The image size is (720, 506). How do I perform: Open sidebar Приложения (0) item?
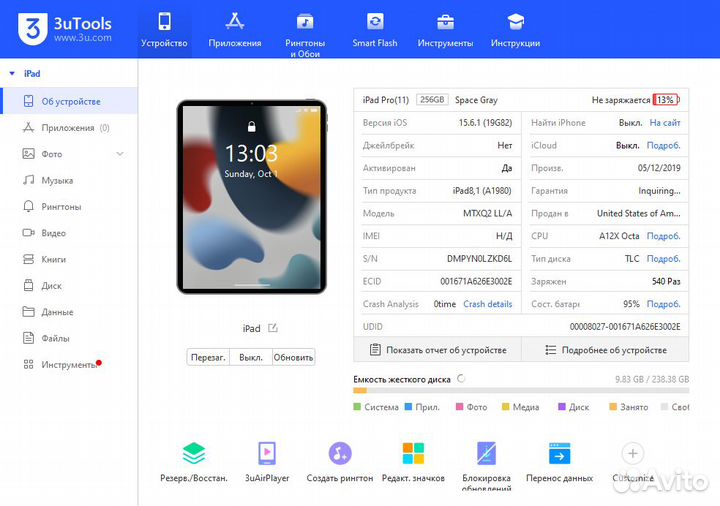tap(69, 128)
